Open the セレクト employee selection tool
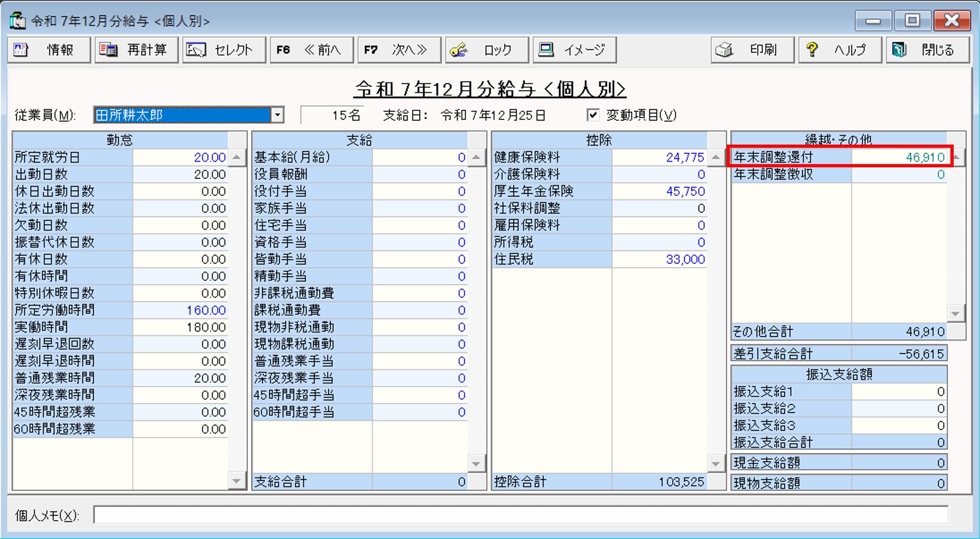980x539 pixels. 224,49
